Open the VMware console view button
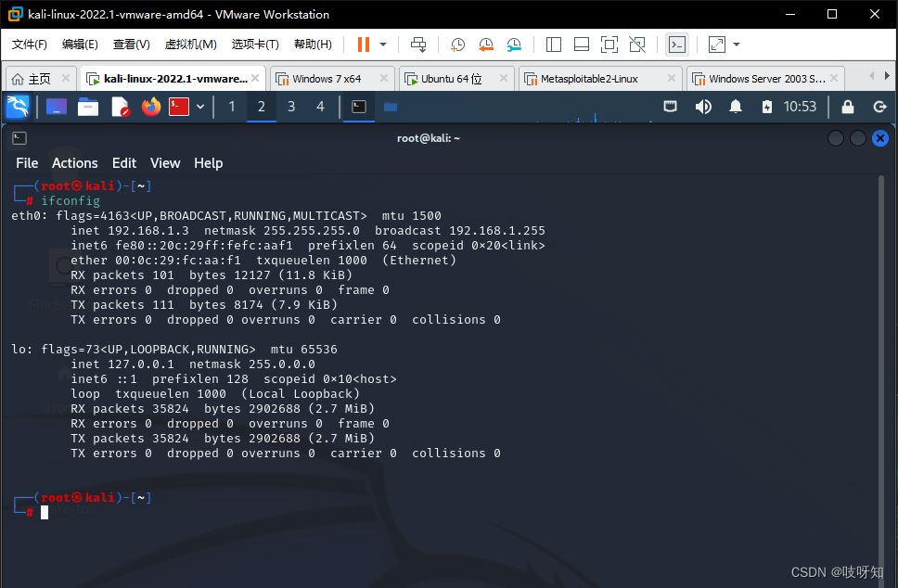898x588 pixels. point(677,45)
